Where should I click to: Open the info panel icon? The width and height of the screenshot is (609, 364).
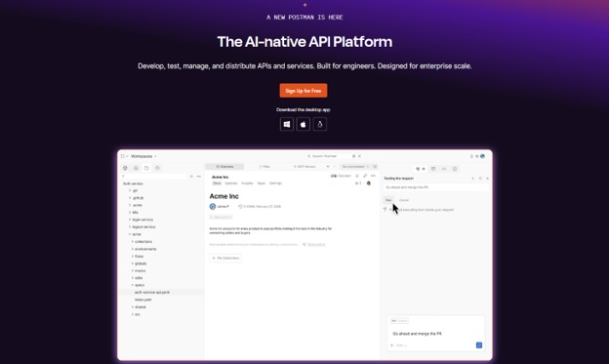(455, 169)
